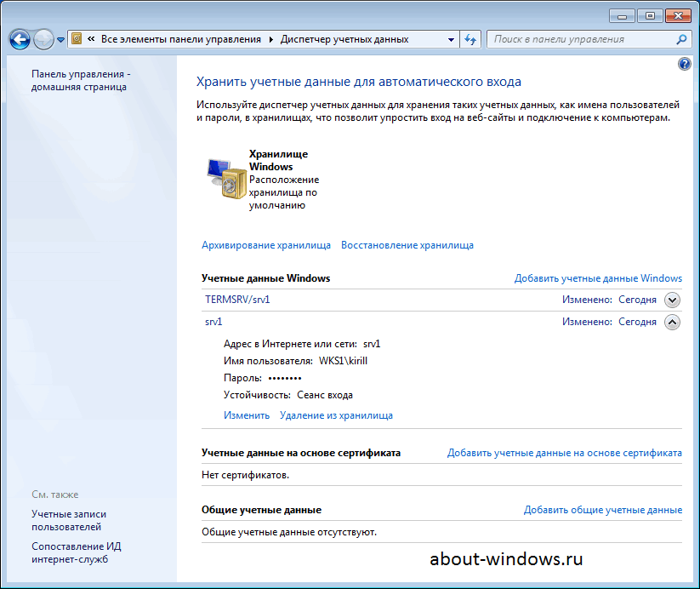The width and height of the screenshot is (700, 589).
Task: Open help via the question mark icon
Action: [x=683, y=63]
